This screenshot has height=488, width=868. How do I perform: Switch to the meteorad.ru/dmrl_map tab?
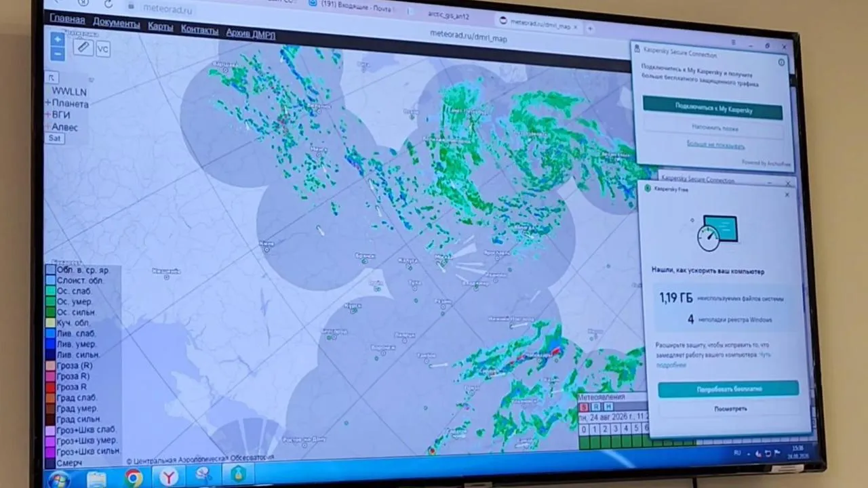click(x=540, y=25)
